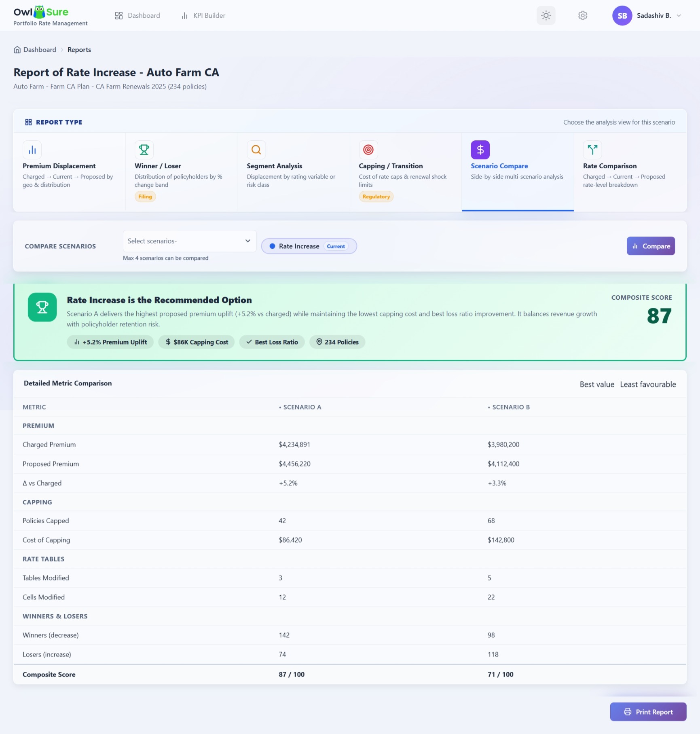Click the Report Type grid icon
The width and height of the screenshot is (700, 734).
tap(28, 122)
